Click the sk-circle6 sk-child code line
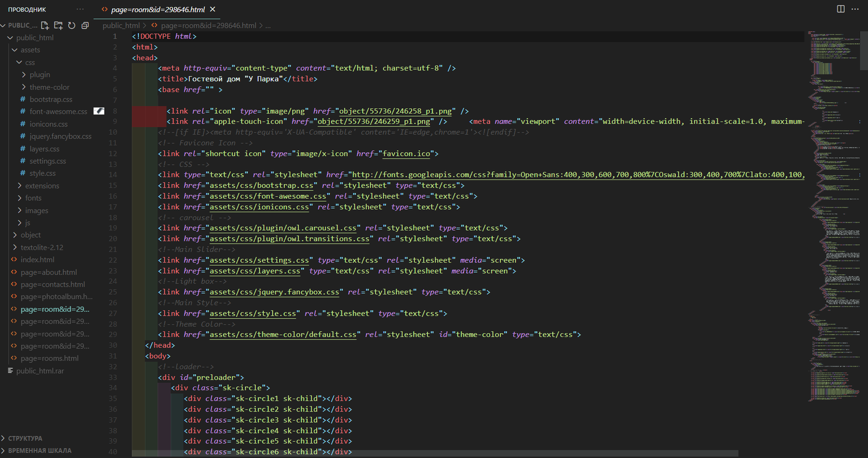 [268, 452]
